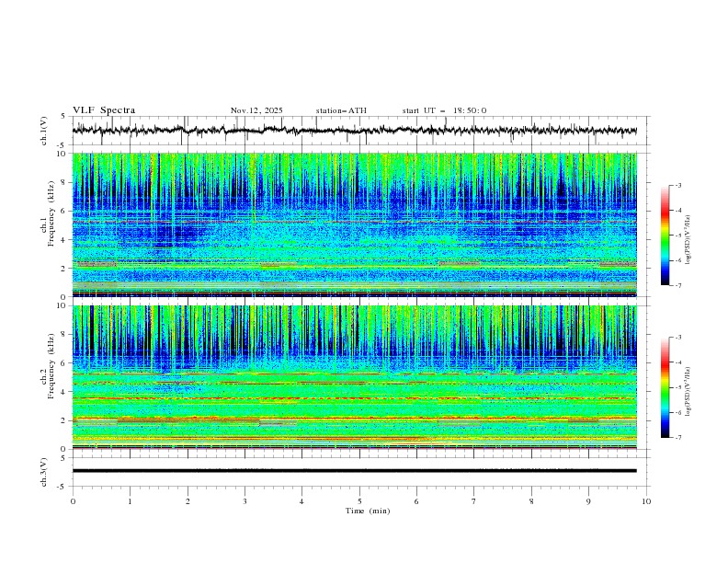Click the ch.1 voltage waveform trace
728x563 pixels.
355,131
